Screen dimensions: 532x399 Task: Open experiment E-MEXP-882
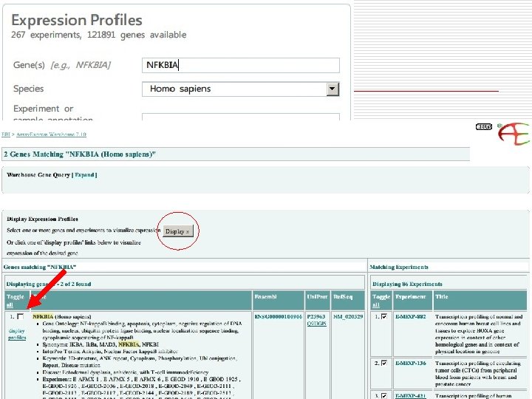point(411,316)
